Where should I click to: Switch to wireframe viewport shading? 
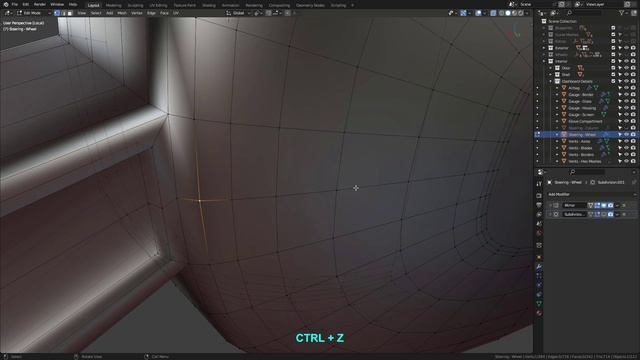coord(502,13)
